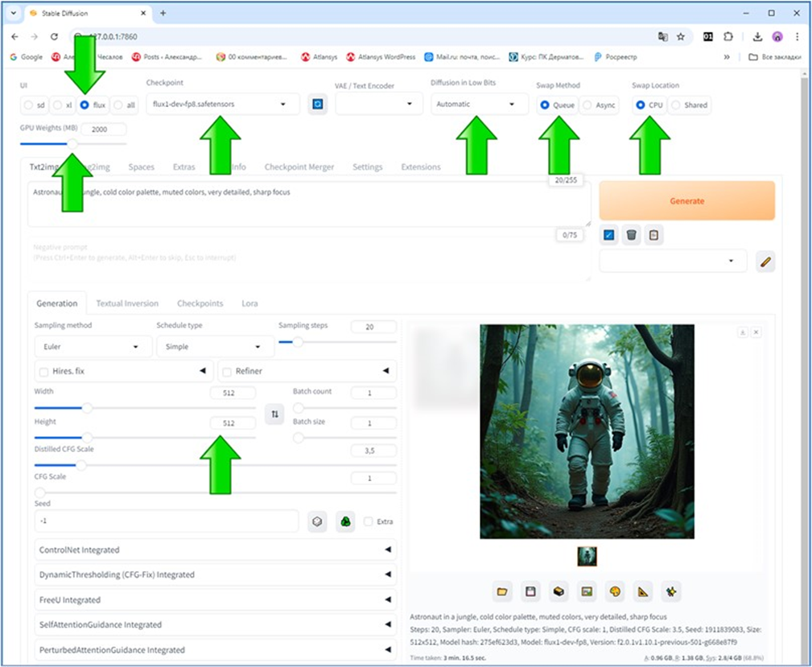Expand the ControlNet Integrated section
Image resolution: width=812 pixels, height=667 pixels.
pos(215,550)
